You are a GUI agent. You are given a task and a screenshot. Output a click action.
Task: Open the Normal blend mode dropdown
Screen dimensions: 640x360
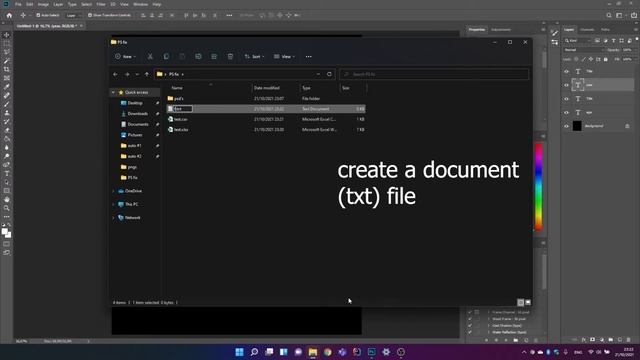[583, 50]
